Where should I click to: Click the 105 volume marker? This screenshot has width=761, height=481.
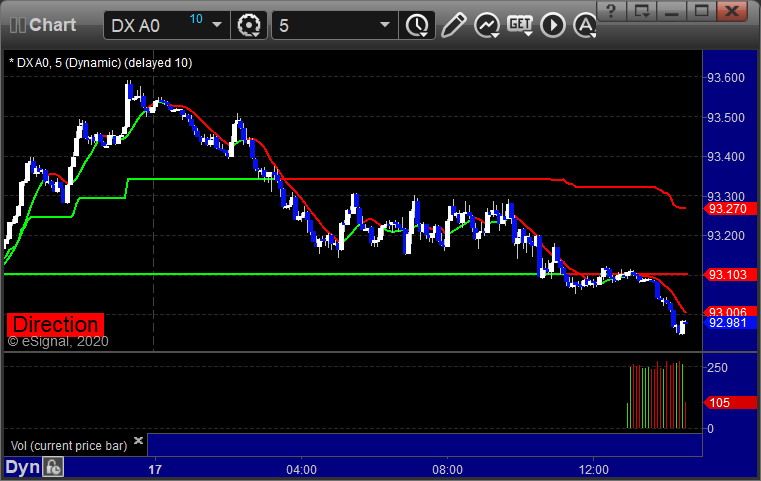(x=729, y=402)
